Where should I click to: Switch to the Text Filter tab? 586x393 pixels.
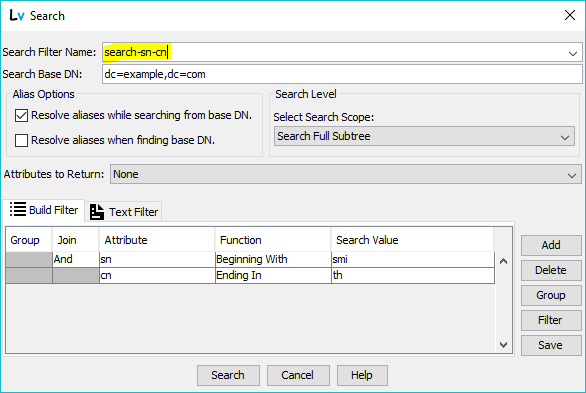click(124, 212)
